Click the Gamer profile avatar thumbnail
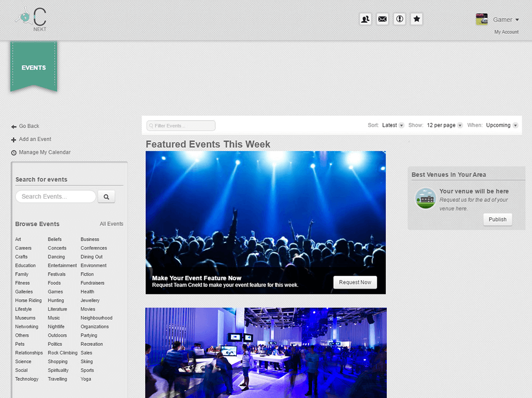 (481, 19)
